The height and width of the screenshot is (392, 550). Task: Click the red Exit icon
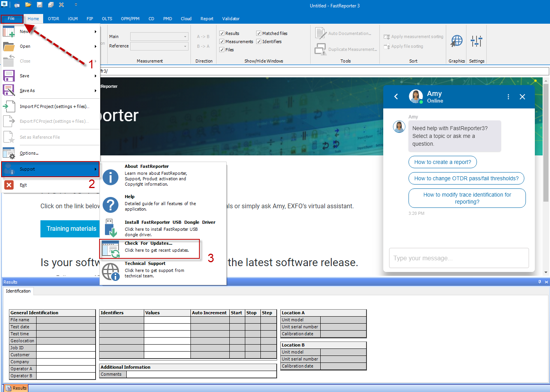pyautogui.click(x=9, y=185)
